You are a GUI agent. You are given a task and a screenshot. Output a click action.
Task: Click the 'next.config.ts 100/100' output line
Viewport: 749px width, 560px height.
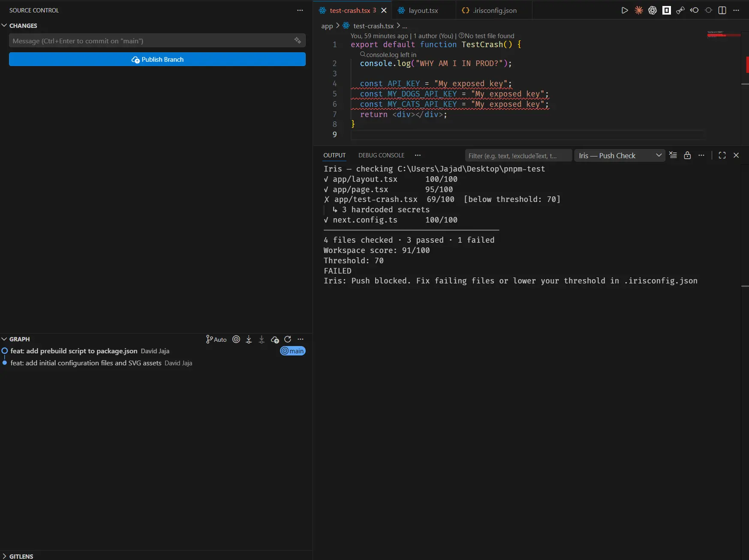click(x=391, y=220)
